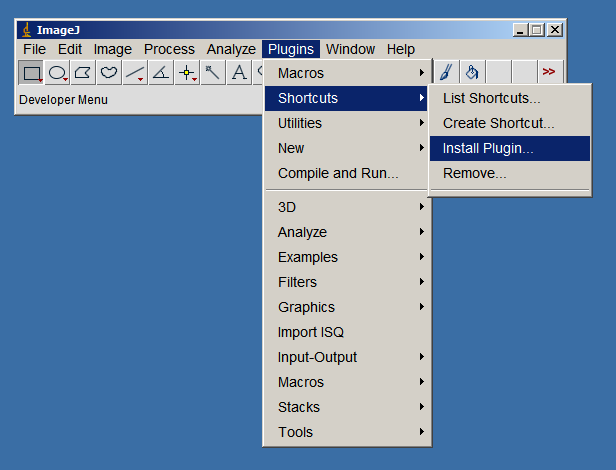616x470 pixels.
Task: Open the Help menu
Action: click(401, 49)
